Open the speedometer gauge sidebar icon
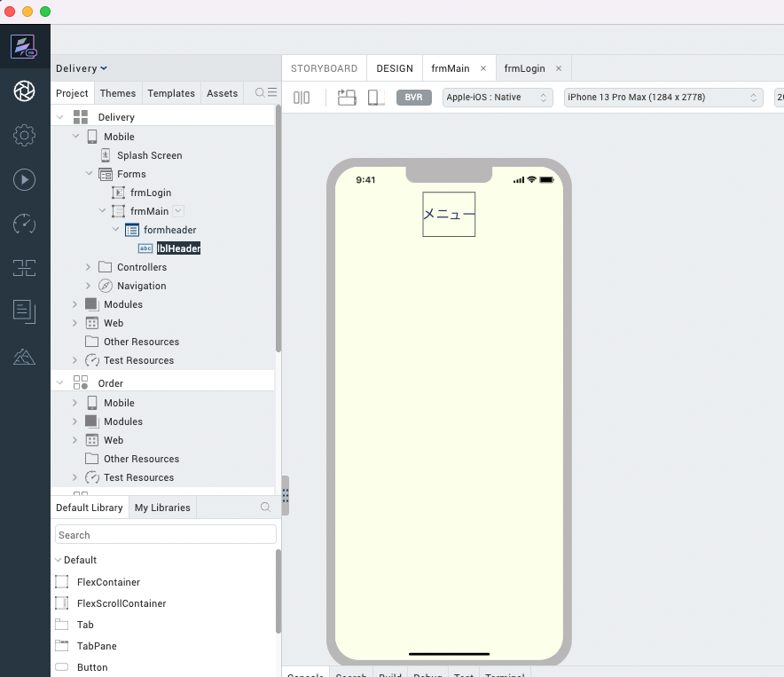The width and height of the screenshot is (784, 677). [24, 224]
